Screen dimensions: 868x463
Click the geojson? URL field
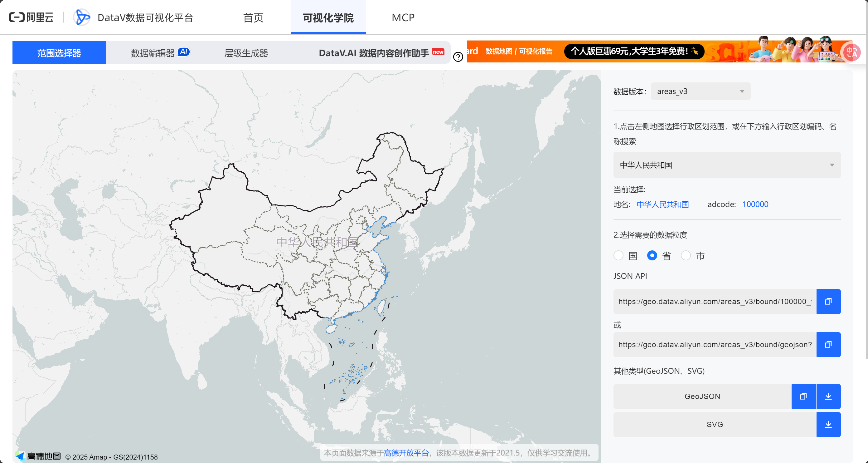click(715, 345)
